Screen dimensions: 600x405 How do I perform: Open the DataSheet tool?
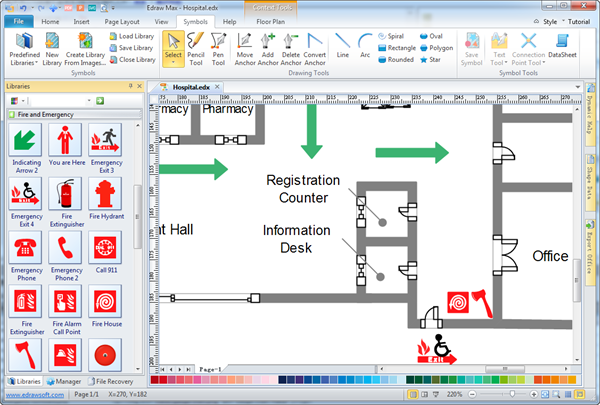[562, 46]
